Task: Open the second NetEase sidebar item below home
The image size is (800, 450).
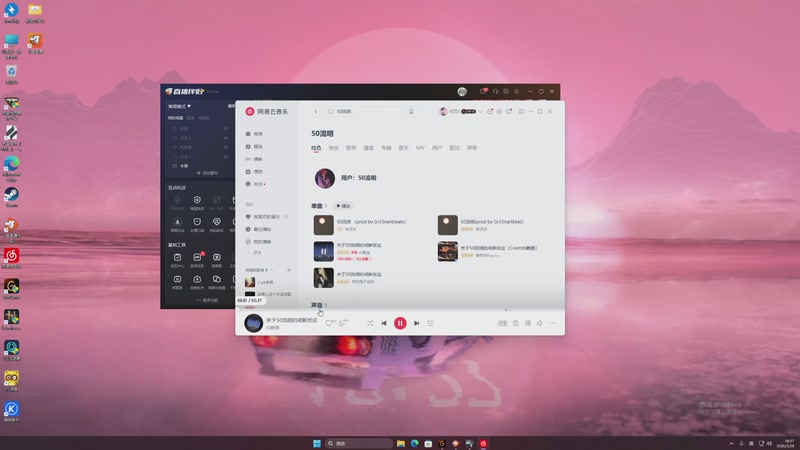Action: click(254, 146)
